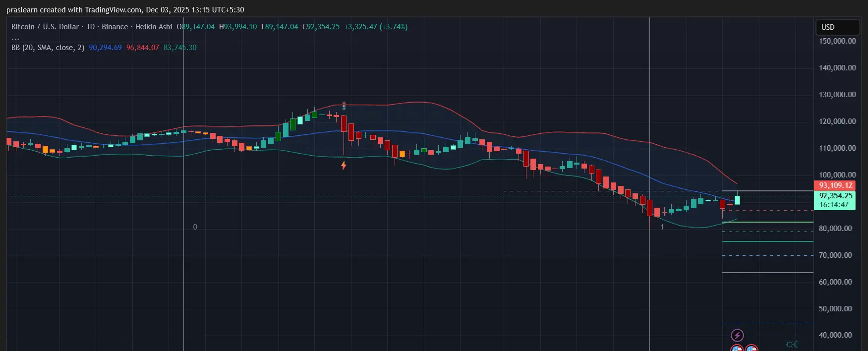
Task: Click the 100,000.00 price axis label
Action: [x=837, y=175]
